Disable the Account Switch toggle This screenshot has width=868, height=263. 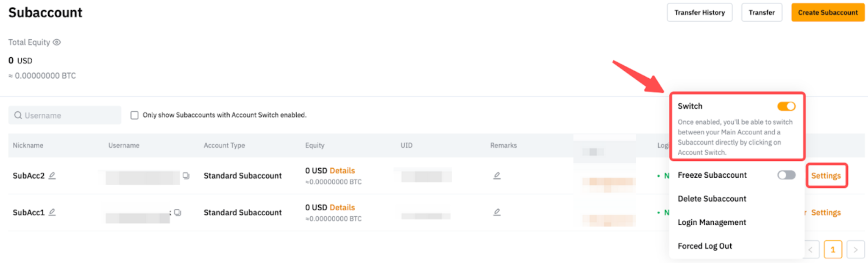point(786,106)
